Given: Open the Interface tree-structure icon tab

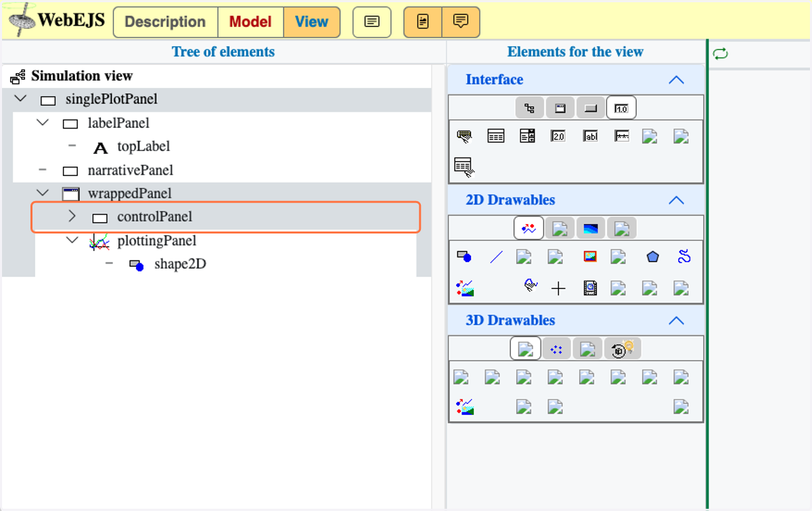Looking at the screenshot, I should (529, 108).
